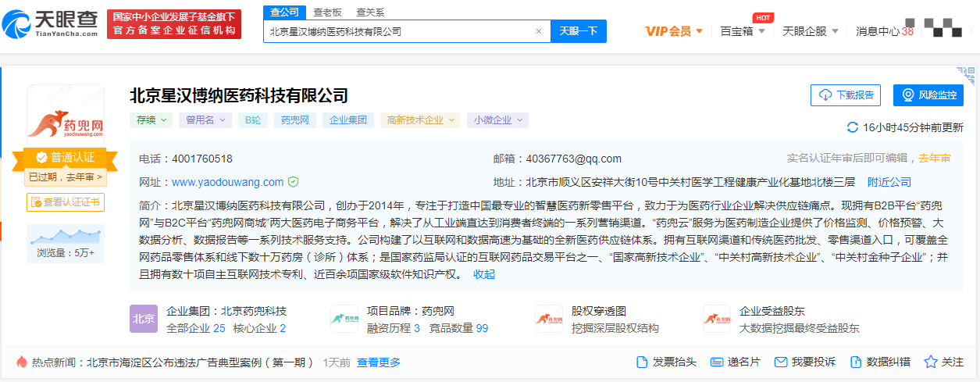Expand the 存续 status tag
The width and height of the screenshot is (980, 382).
click(x=151, y=120)
